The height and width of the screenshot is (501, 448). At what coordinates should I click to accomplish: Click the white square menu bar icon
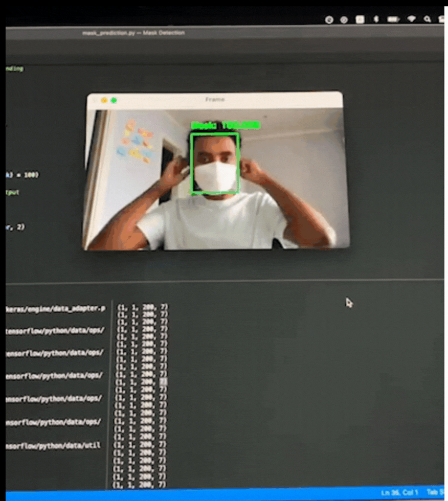tap(360, 19)
